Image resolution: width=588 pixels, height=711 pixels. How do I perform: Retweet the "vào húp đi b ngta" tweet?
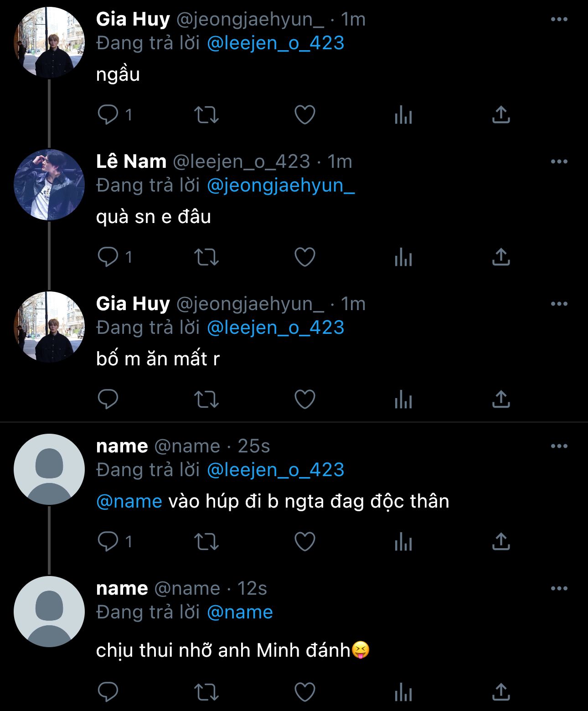coord(206,541)
